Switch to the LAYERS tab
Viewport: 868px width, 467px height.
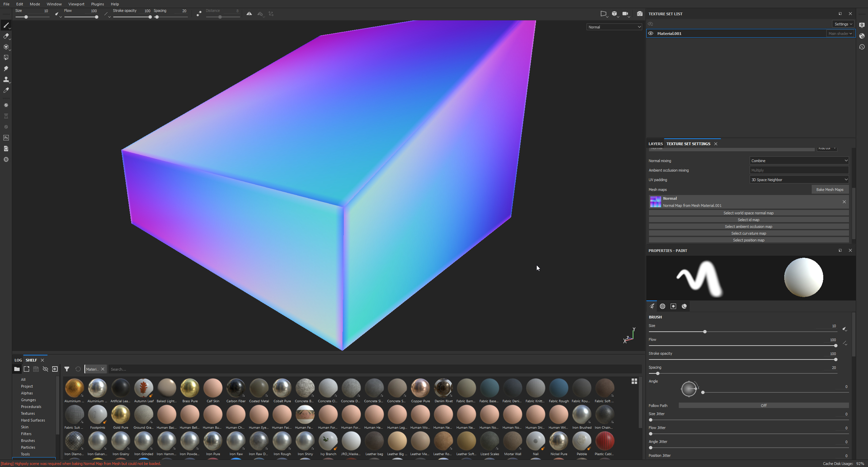(655, 143)
